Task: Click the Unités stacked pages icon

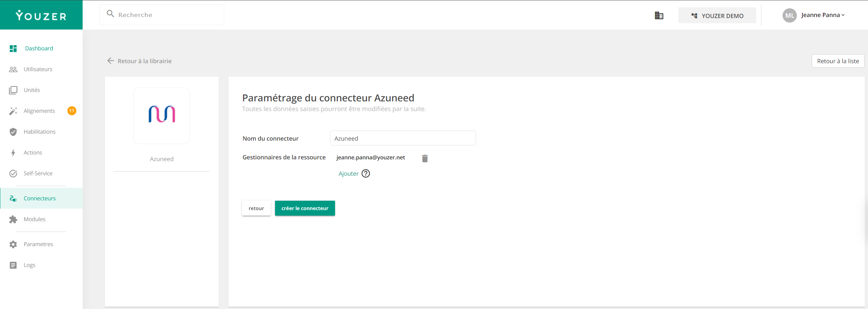Action: click(x=13, y=90)
